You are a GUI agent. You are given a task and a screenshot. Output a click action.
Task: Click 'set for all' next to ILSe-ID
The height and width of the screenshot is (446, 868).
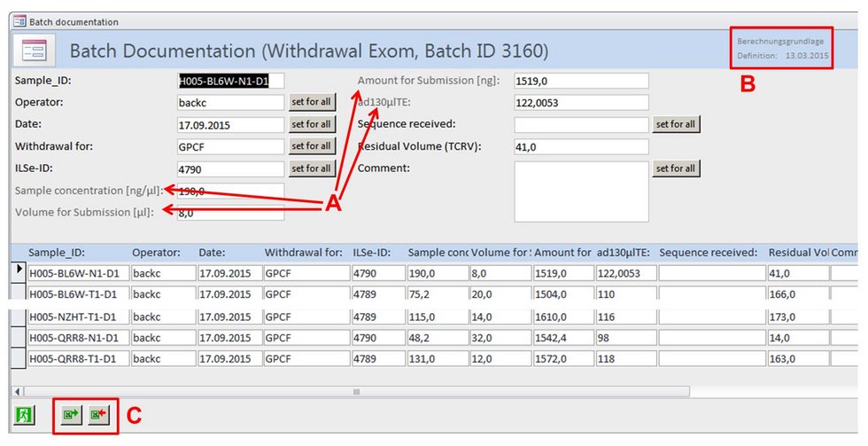(312, 168)
